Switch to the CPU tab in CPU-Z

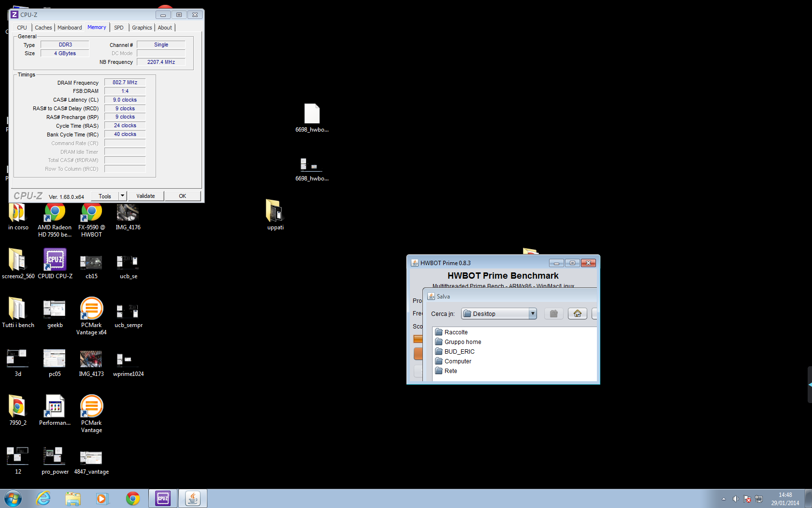(x=22, y=28)
